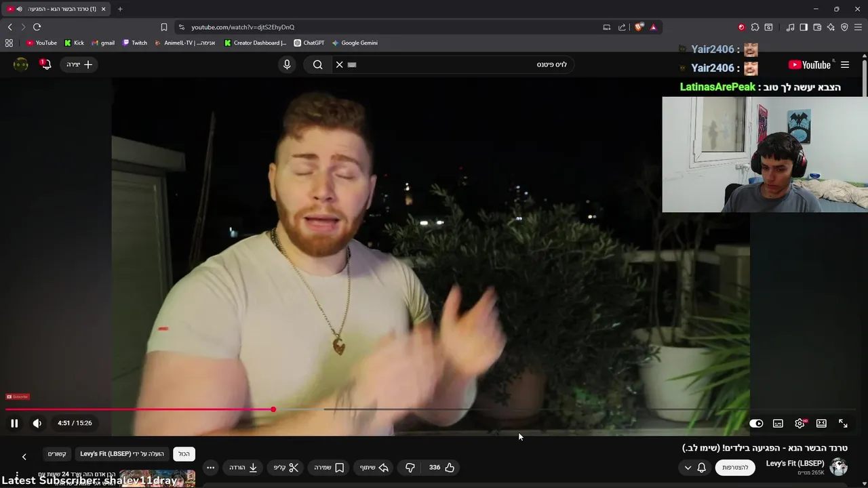
Task: Save the video with the שמירה button
Action: [329, 467]
